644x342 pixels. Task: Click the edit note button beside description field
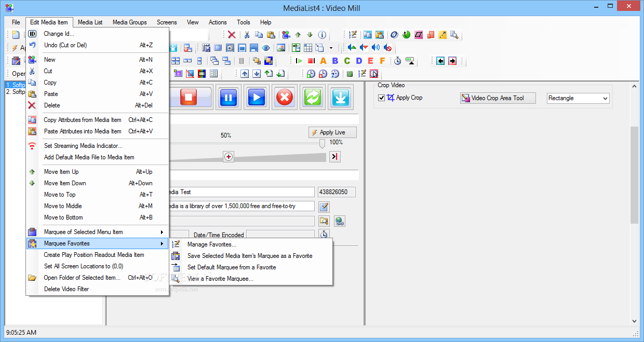pyautogui.click(x=324, y=207)
